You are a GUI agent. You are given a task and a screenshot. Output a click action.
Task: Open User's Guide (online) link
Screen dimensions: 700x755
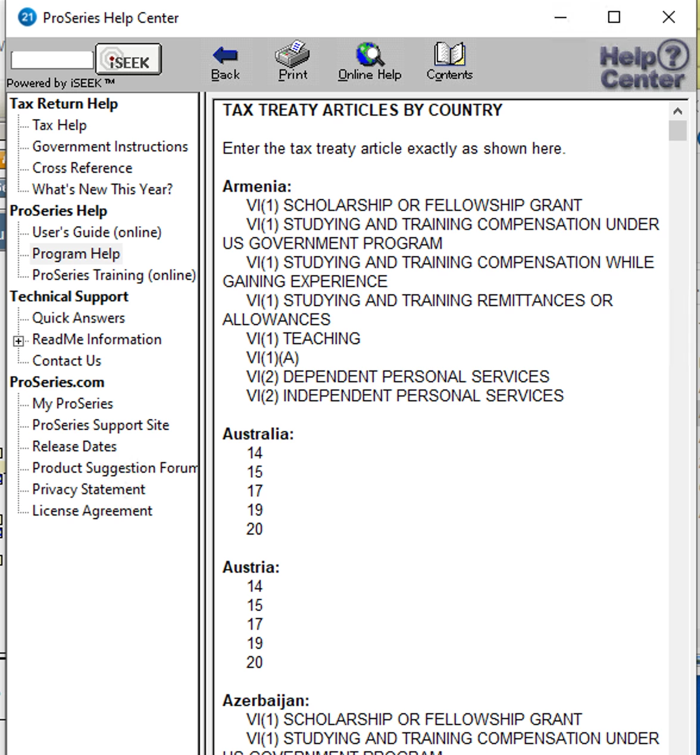click(97, 232)
